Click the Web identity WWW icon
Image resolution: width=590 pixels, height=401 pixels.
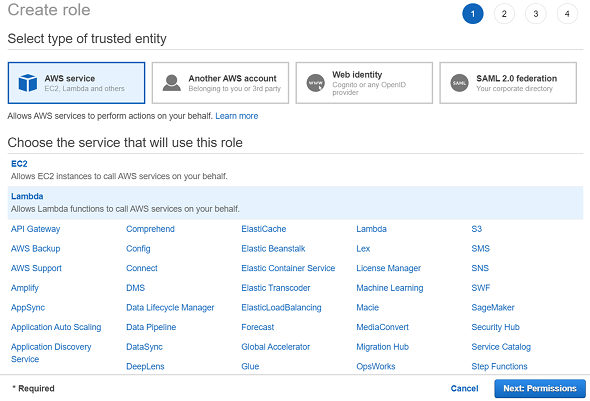pos(315,83)
